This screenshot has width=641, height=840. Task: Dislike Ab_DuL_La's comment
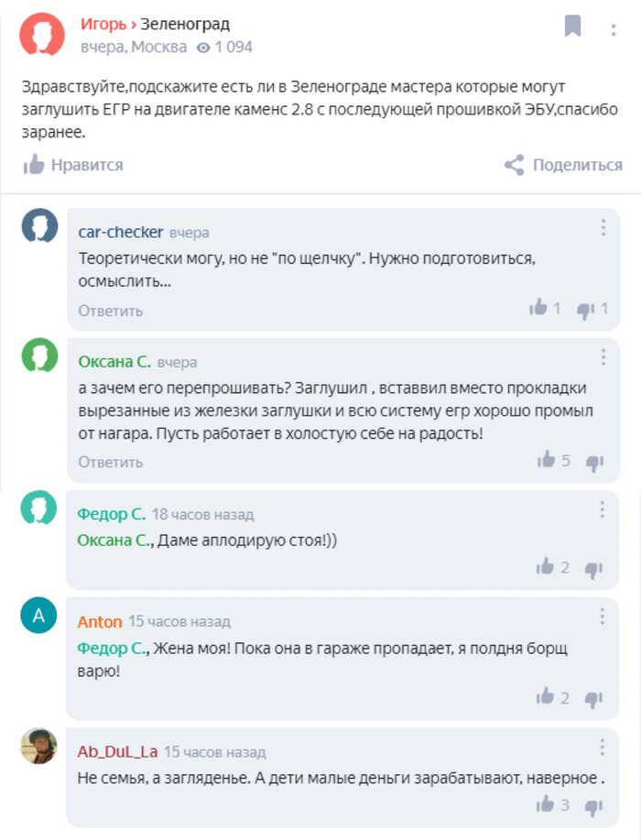pyautogui.click(x=594, y=806)
